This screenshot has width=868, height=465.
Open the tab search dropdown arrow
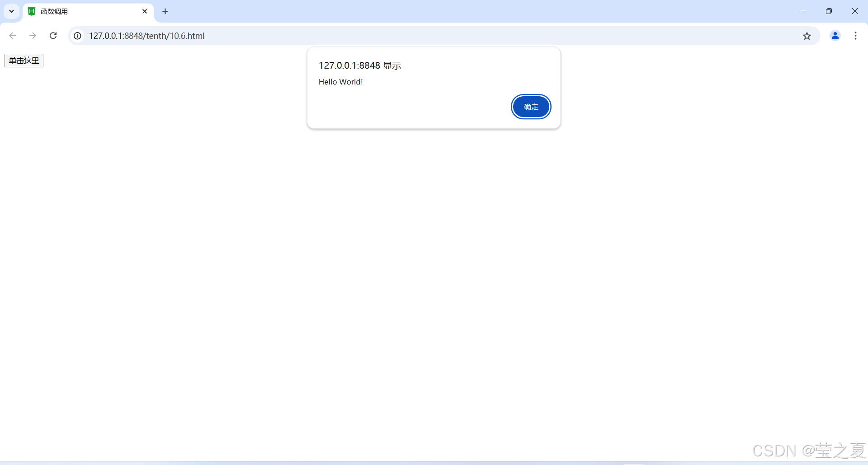point(11,11)
